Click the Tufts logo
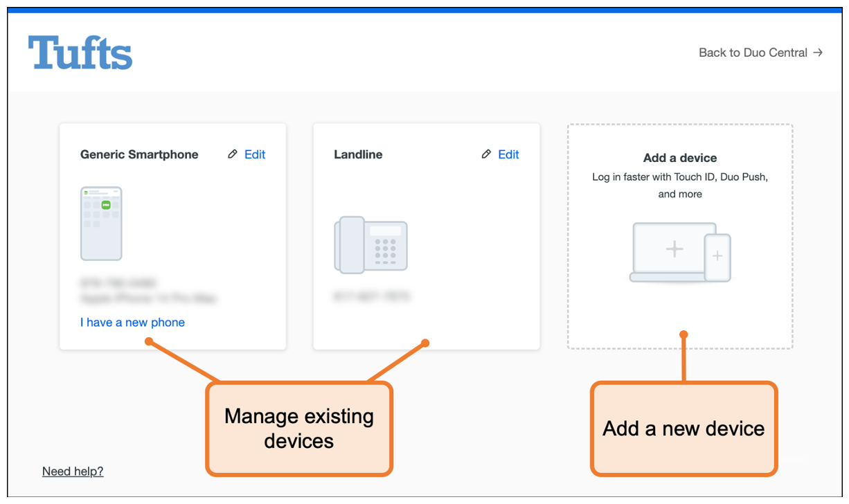The image size is (849, 504). click(x=80, y=53)
